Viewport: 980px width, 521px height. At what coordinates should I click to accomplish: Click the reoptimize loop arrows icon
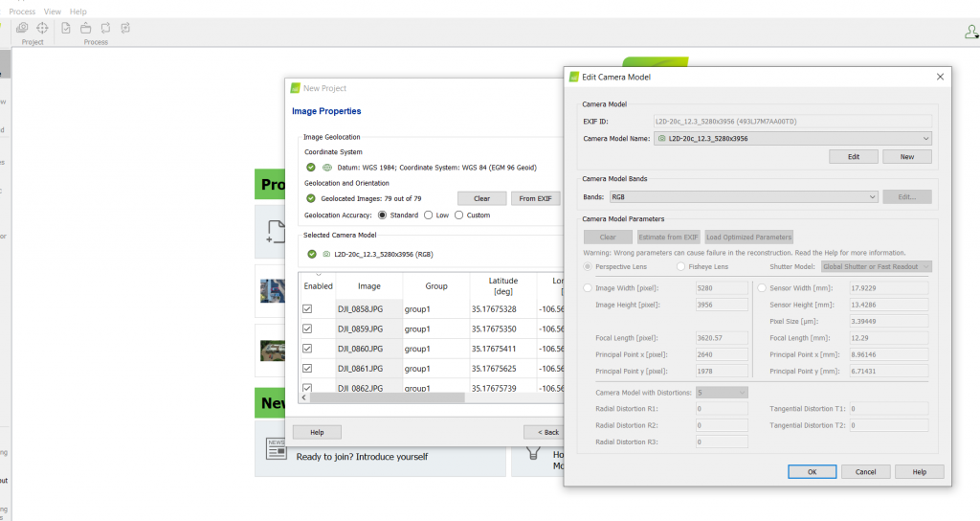(x=105, y=28)
